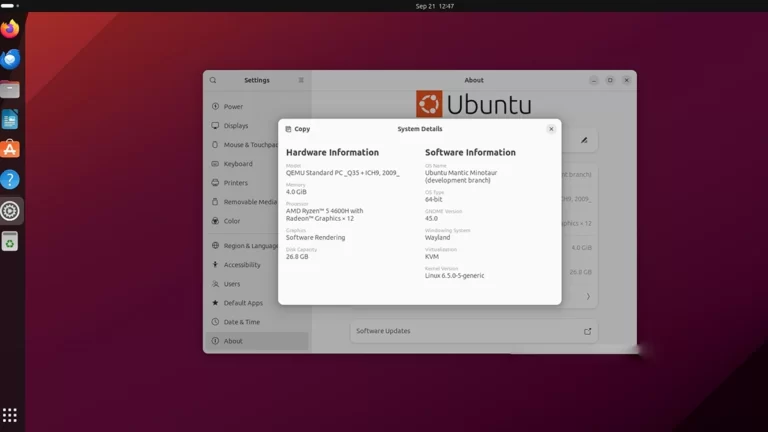Launch Thunderbird mail from the dock
The height and width of the screenshot is (432, 768).
click(x=10, y=59)
